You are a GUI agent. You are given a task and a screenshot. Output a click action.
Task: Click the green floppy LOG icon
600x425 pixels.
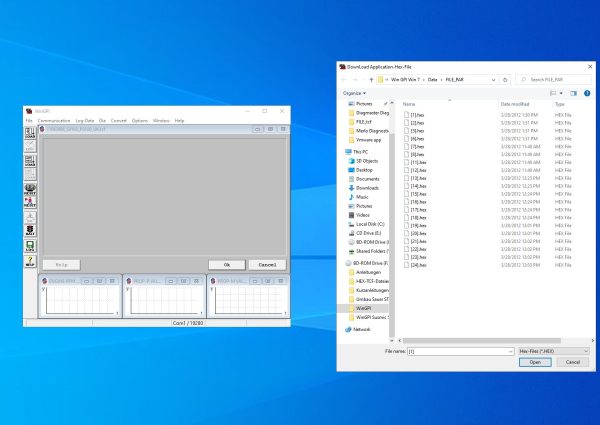[x=30, y=246]
